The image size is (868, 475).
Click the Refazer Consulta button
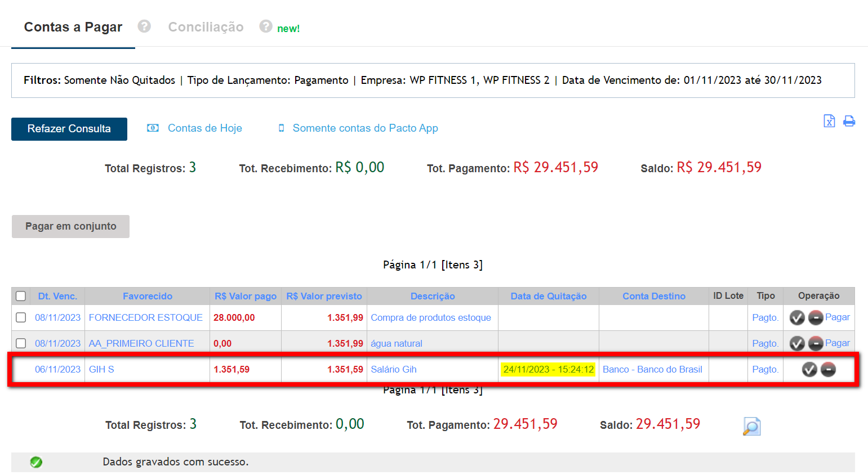pyautogui.click(x=69, y=129)
